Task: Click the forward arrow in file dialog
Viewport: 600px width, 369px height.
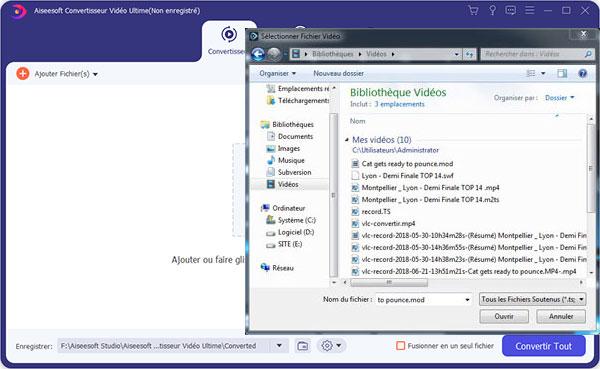Action: (x=274, y=54)
